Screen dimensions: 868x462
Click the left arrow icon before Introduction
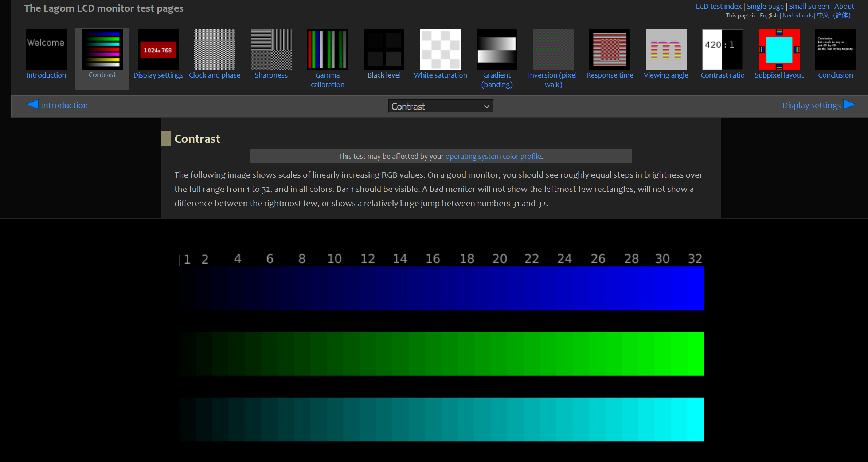(x=32, y=104)
